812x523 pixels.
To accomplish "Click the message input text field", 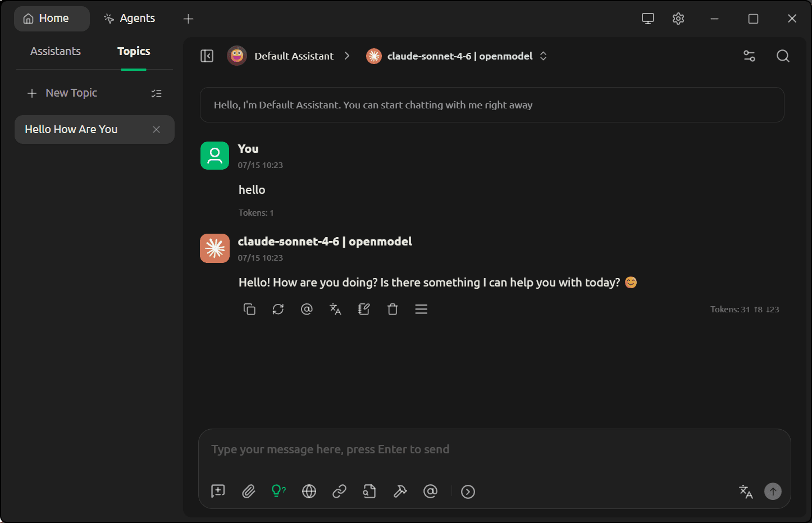I will 494,449.
